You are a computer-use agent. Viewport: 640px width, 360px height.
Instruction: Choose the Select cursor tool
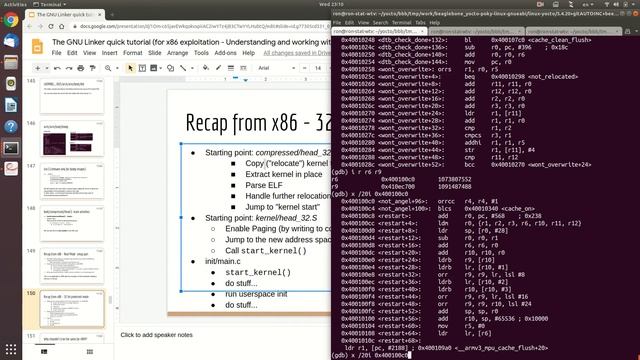[130, 68]
